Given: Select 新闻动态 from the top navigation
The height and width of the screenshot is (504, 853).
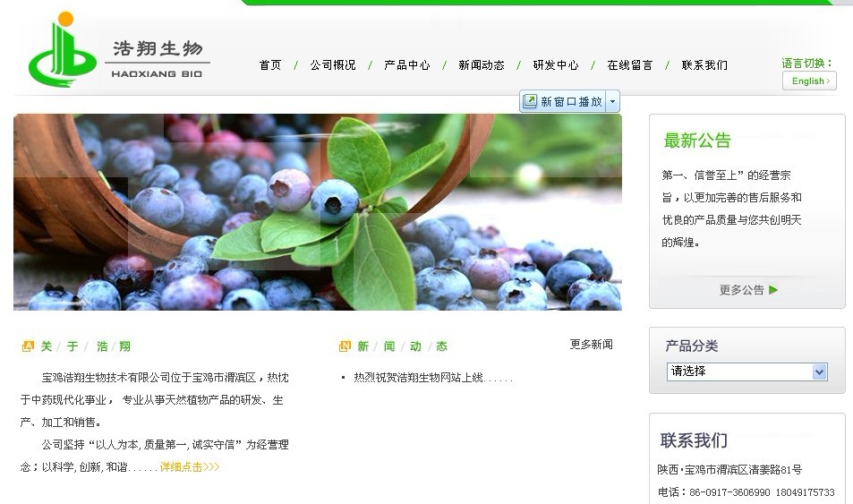Looking at the screenshot, I should coord(482,65).
